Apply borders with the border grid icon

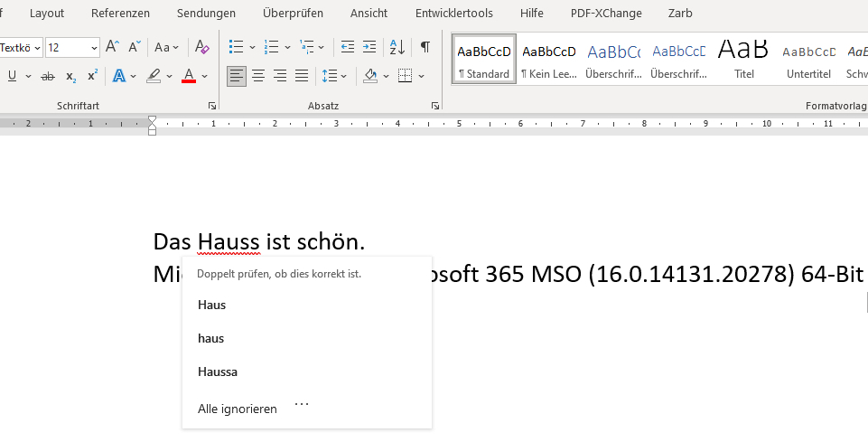coord(406,76)
